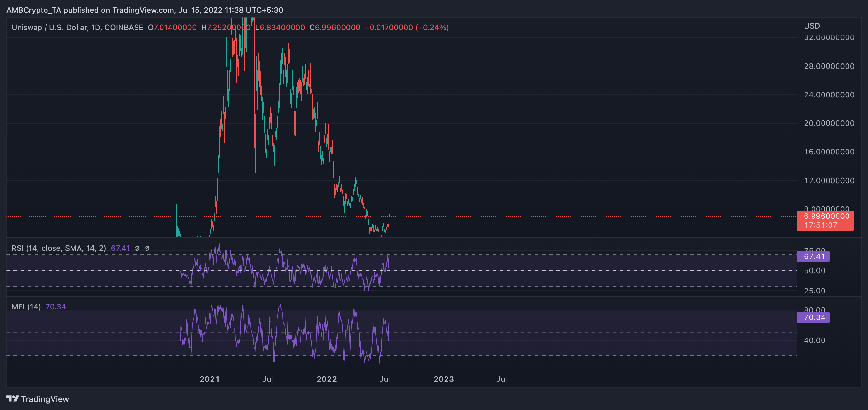The image size is (868, 410).
Task: Click the Jul 2022 label on the time axis
Action: 385,379
